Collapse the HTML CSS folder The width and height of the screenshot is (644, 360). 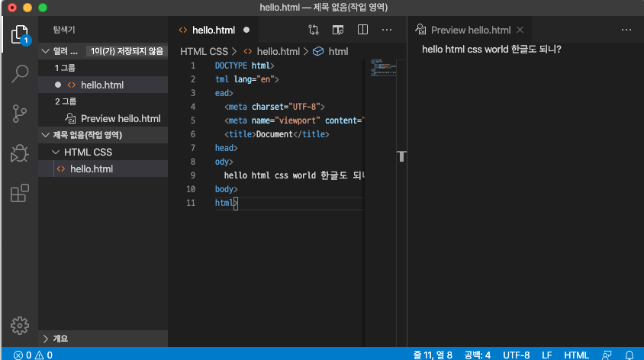pos(56,153)
